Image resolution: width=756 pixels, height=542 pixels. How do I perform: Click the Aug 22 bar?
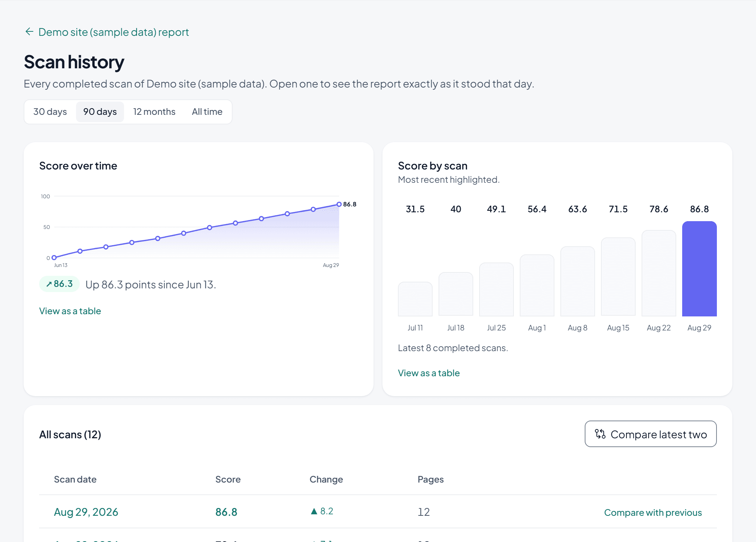coord(659,273)
